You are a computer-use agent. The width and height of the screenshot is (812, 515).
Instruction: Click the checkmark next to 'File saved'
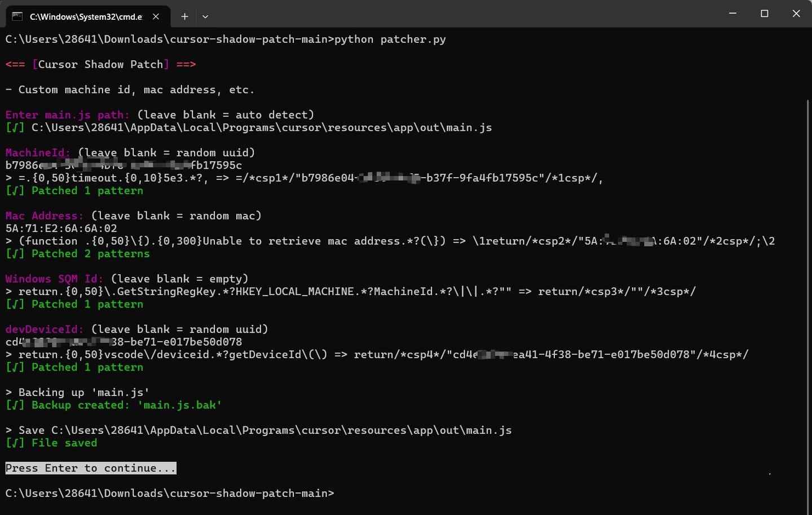(15, 443)
